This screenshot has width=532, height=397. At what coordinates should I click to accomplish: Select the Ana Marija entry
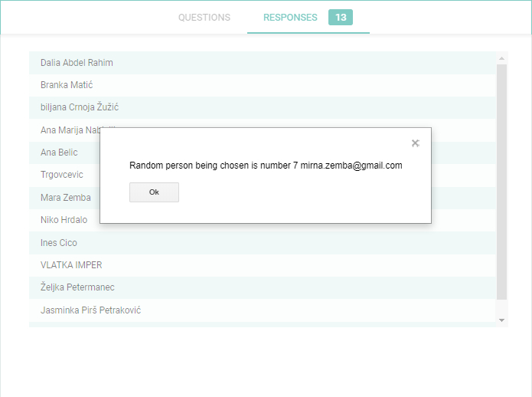[69, 130]
